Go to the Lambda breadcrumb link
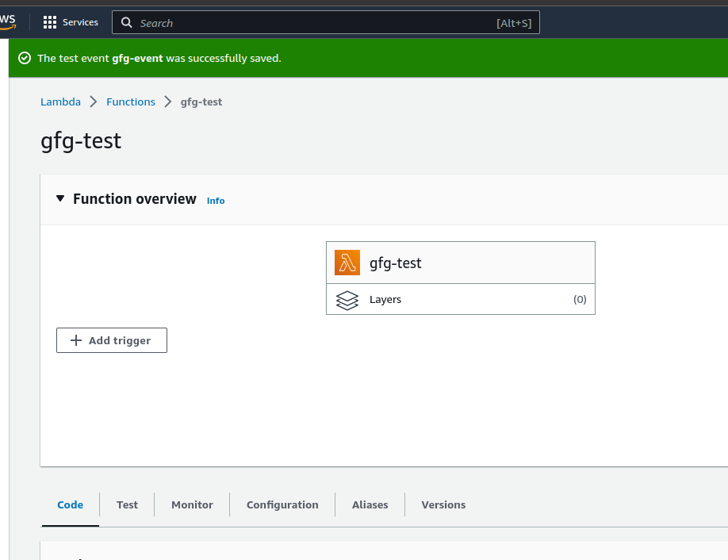The width and height of the screenshot is (728, 560). 60,102
